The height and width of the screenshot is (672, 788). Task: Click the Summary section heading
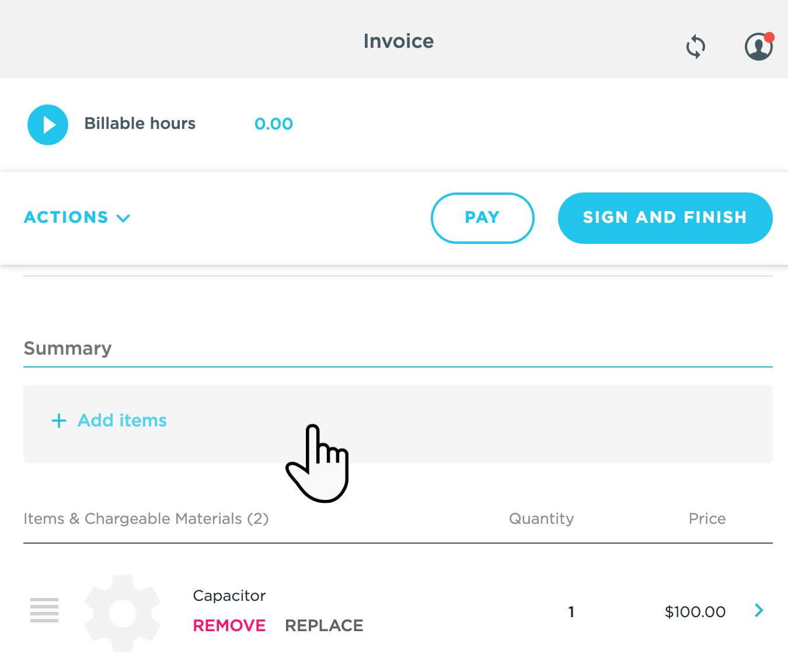68,348
